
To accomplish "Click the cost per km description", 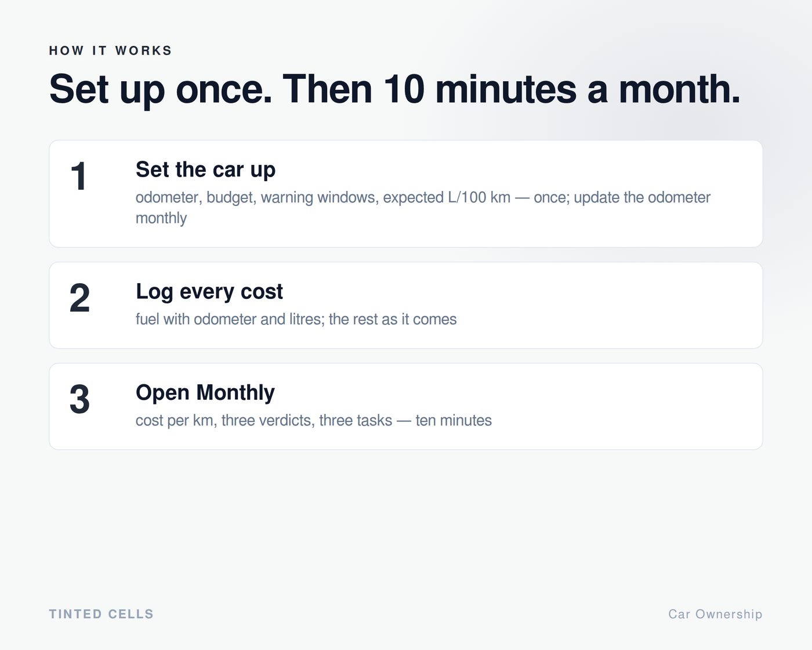I will pos(314,420).
